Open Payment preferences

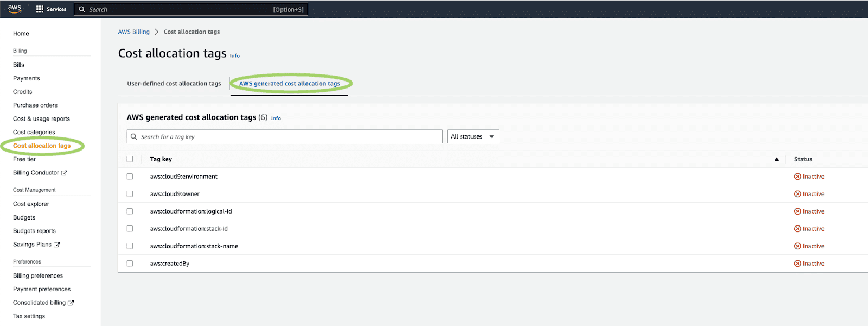[42, 290]
